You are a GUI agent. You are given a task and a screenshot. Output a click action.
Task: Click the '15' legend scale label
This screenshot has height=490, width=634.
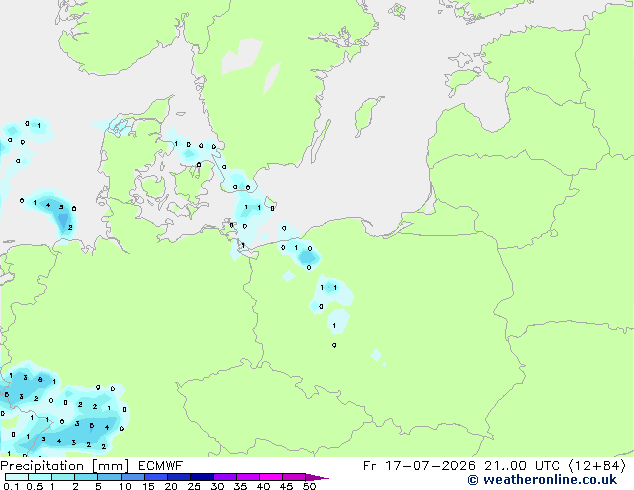(148, 486)
